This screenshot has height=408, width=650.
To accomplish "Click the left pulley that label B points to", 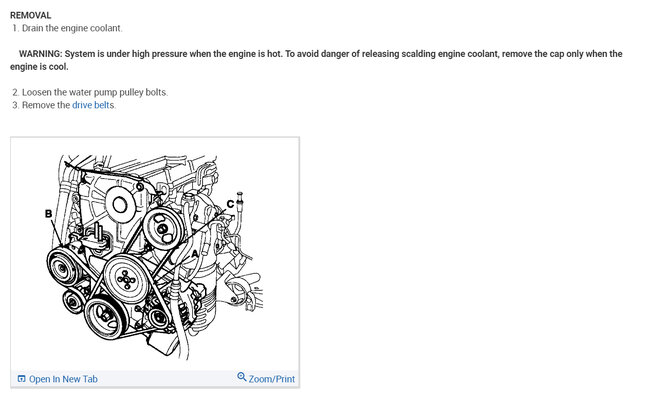I will click(x=64, y=267).
